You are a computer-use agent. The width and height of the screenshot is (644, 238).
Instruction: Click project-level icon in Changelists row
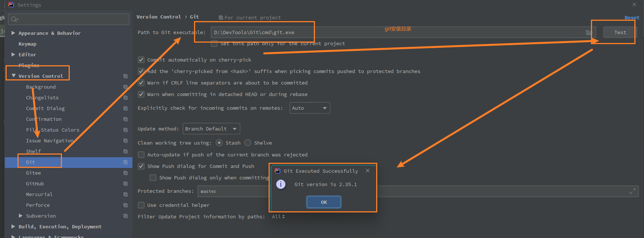pos(125,97)
